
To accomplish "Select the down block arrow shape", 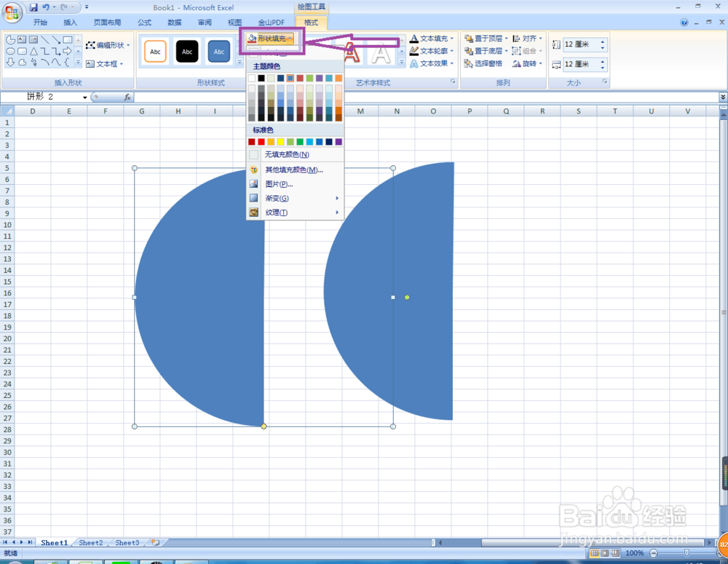I will coord(10,62).
